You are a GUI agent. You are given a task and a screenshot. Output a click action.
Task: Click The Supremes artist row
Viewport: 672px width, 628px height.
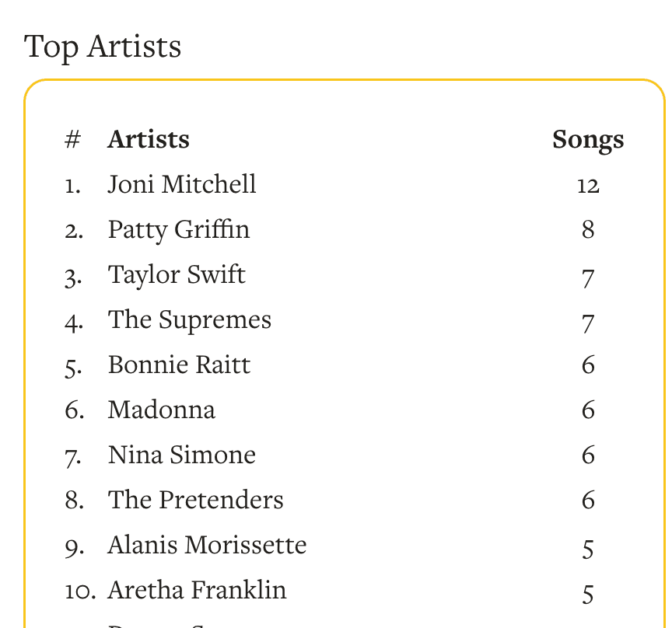pyautogui.click(x=190, y=320)
